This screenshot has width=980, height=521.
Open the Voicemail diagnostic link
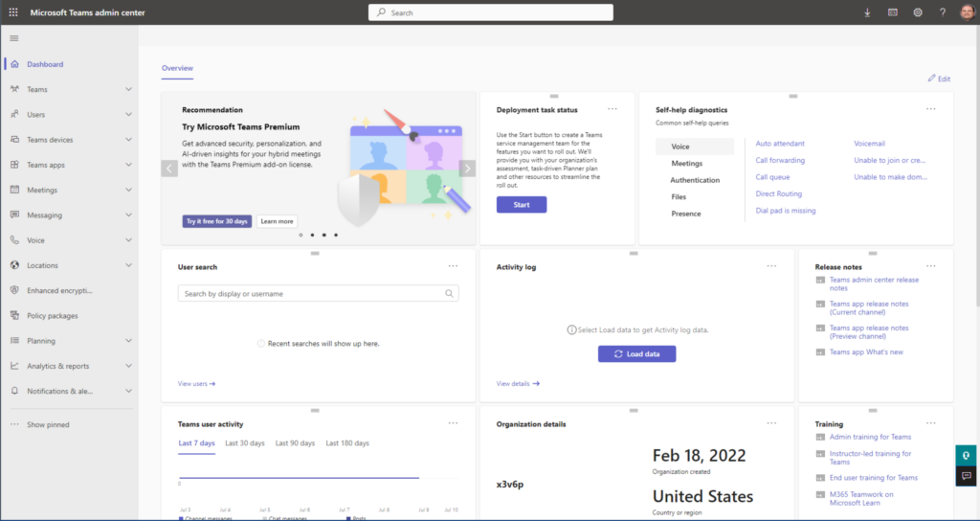(x=869, y=144)
